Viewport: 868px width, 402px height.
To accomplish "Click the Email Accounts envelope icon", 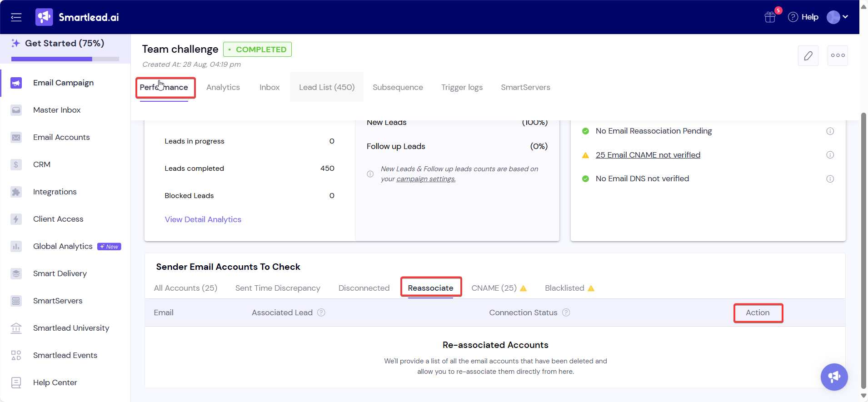I will click(16, 137).
